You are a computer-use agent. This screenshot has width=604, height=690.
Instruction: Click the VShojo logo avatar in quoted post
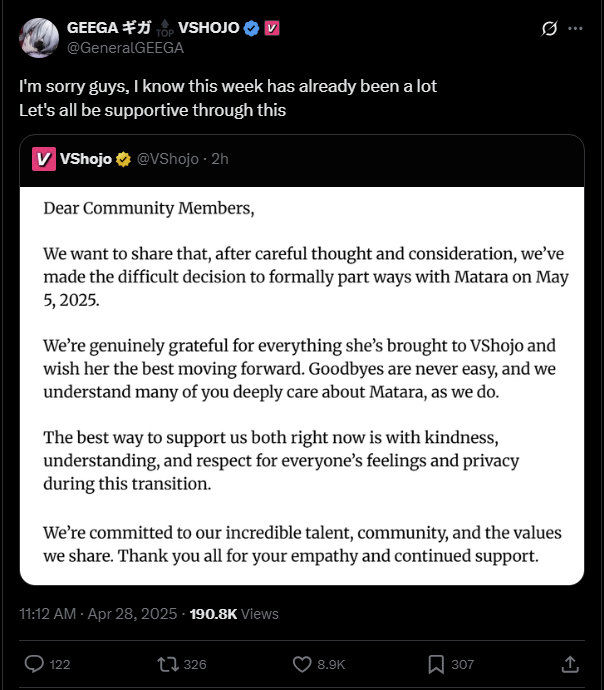43,158
